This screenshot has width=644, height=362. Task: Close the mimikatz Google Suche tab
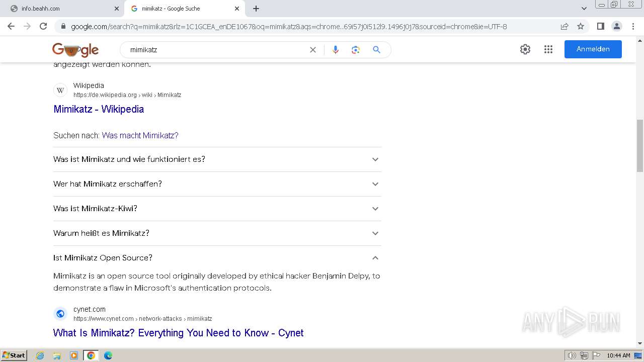(237, 9)
